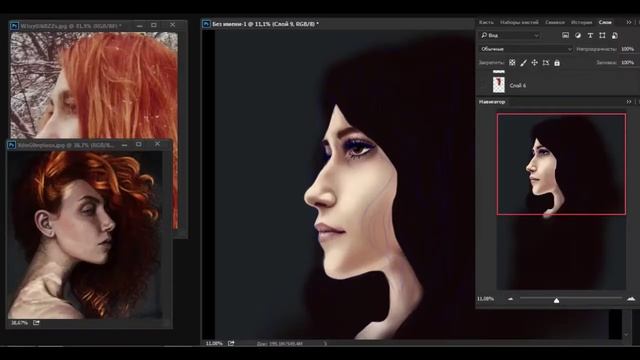
Task: Switch to the Наборы кистей tab
Action: coord(519,22)
